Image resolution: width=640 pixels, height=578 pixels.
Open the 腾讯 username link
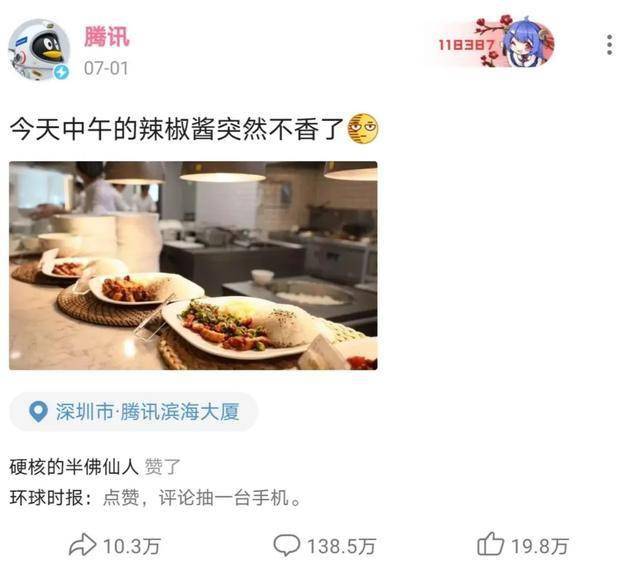(107, 37)
